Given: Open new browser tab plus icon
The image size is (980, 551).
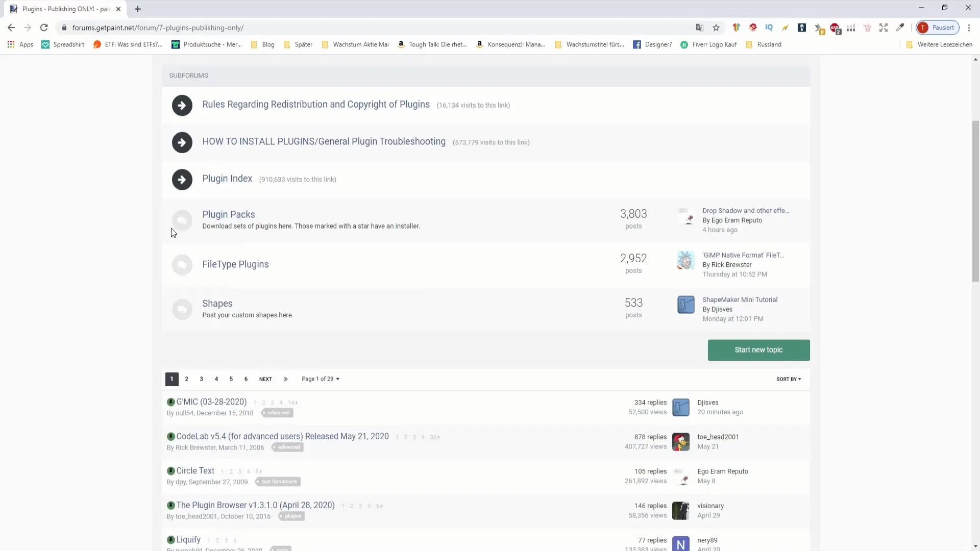Looking at the screenshot, I should tap(138, 9).
